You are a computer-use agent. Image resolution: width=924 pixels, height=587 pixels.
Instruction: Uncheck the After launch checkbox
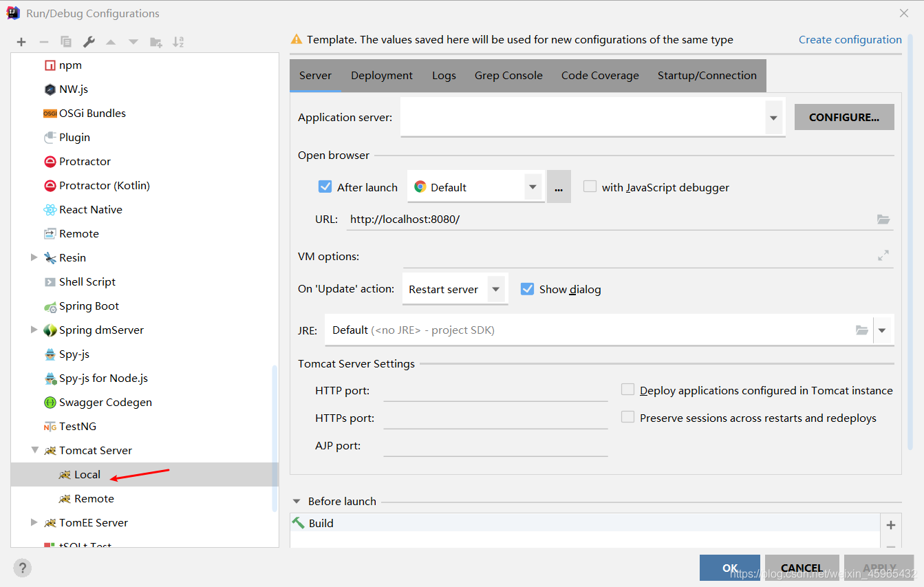325,186
